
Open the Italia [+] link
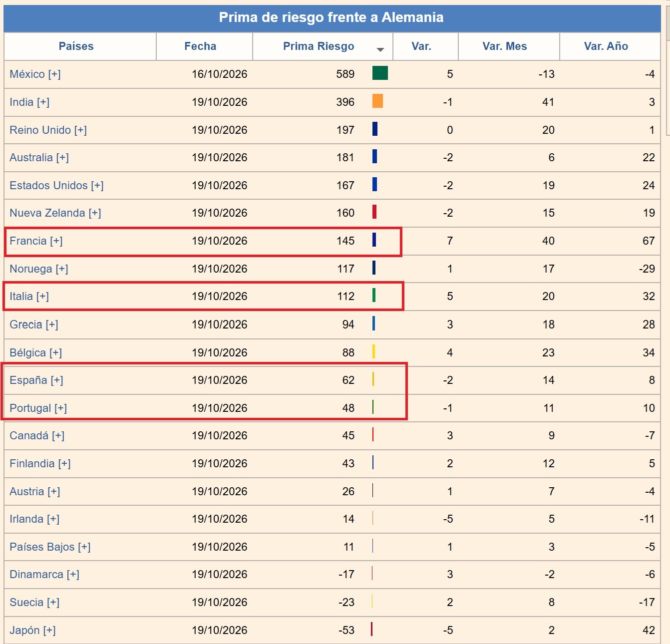(29, 297)
